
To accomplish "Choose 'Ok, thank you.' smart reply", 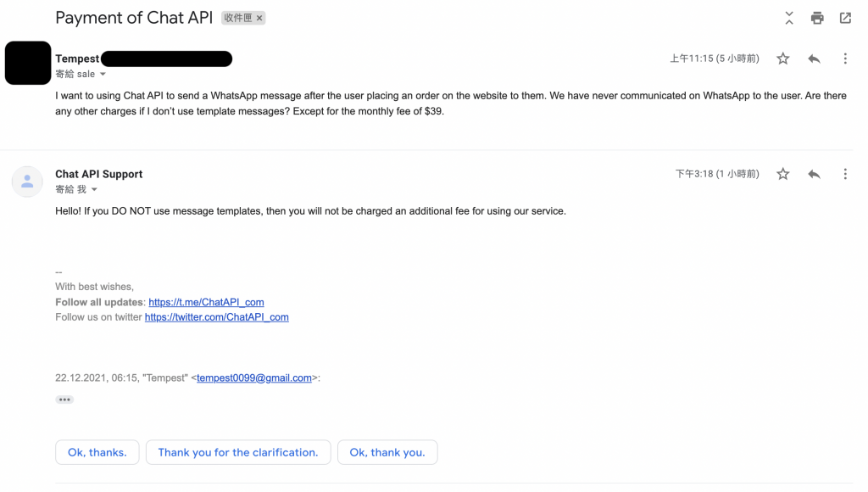I will [387, 452].
